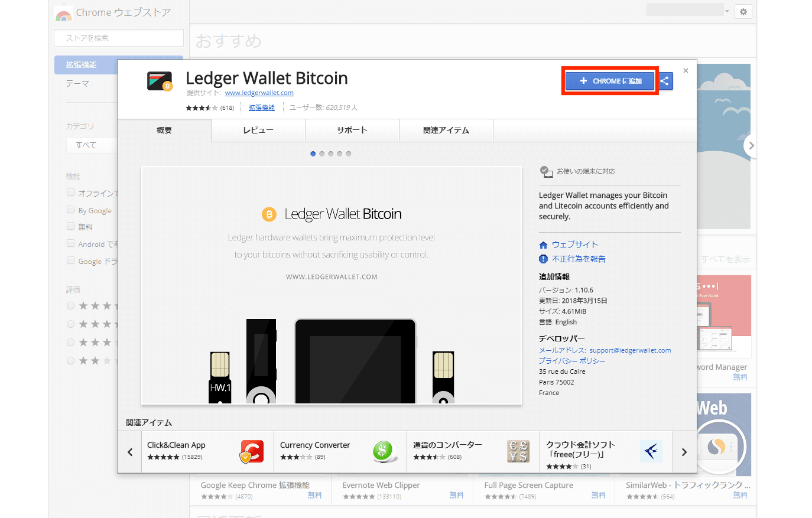Screen dimensions: 812x518
Task: Switch to the レビュー tab
Action: (x=258, y=131)
